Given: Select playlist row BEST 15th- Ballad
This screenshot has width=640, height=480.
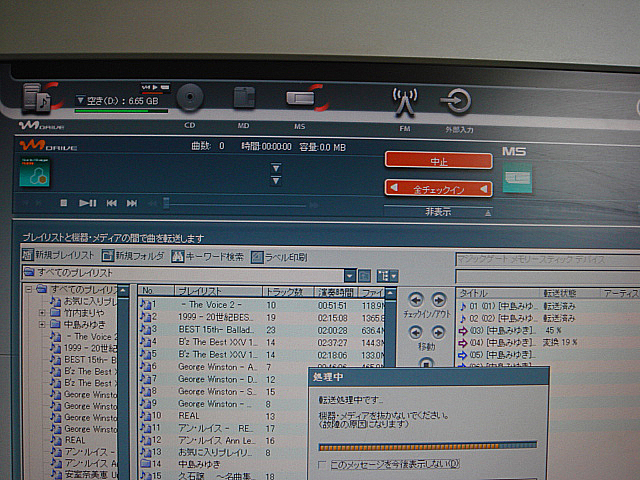Looking at the screenshot, I should tap(261, 329).
